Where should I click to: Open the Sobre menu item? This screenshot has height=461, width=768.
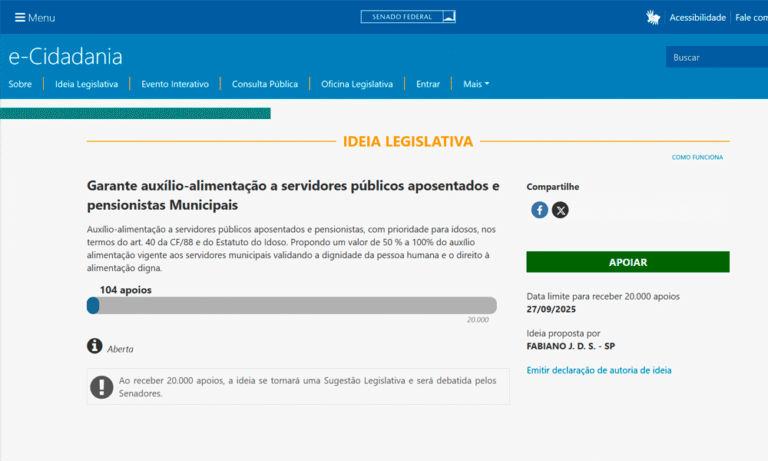(x=20, y=84)
